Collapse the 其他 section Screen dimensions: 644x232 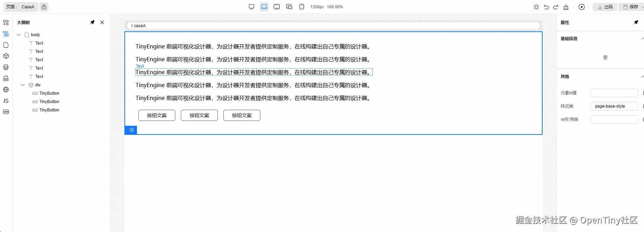pos(642,77)
